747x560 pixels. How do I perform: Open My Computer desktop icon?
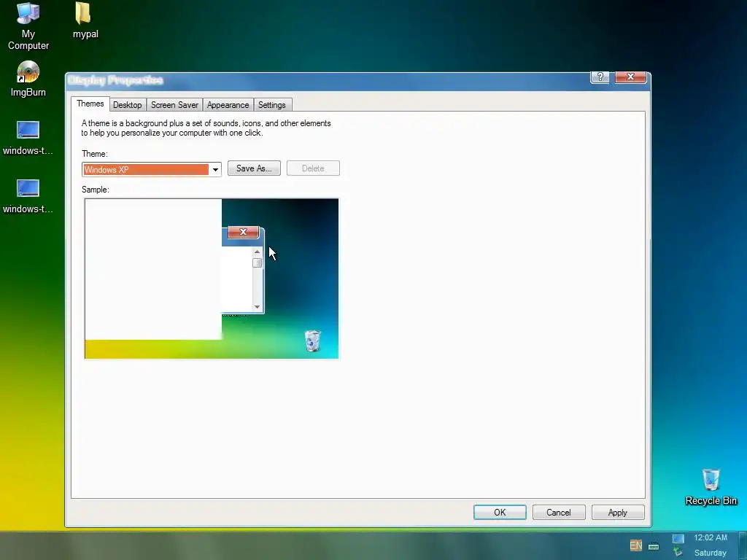(x=28, y=26)
